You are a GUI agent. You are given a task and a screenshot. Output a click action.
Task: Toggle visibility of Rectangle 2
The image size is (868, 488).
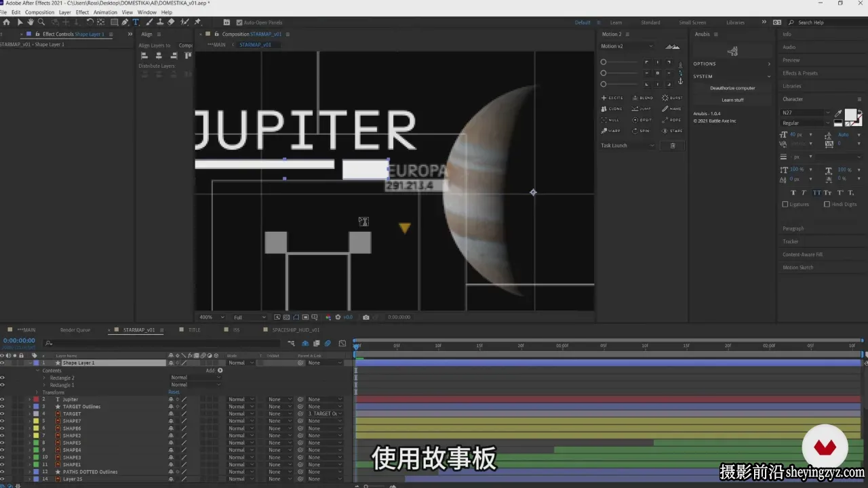coord(2,378)
